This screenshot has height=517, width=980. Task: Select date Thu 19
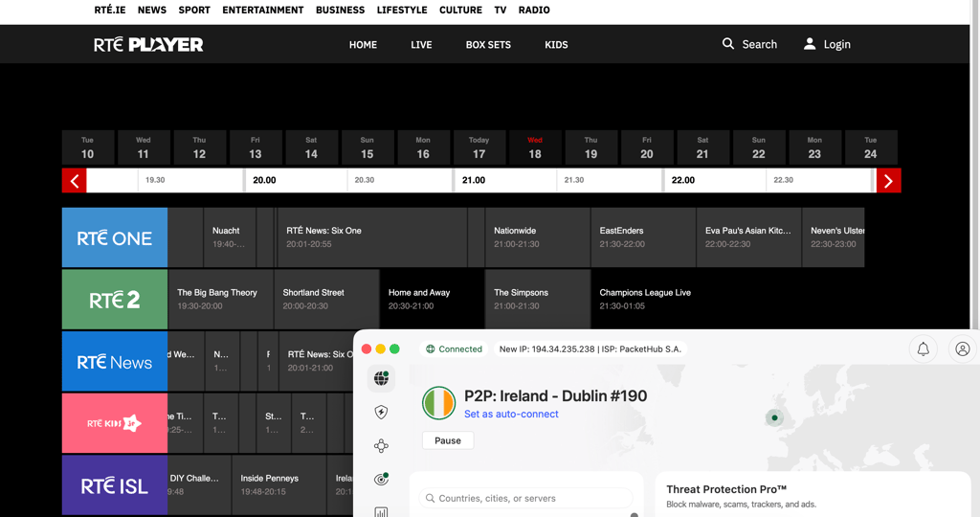590,147
